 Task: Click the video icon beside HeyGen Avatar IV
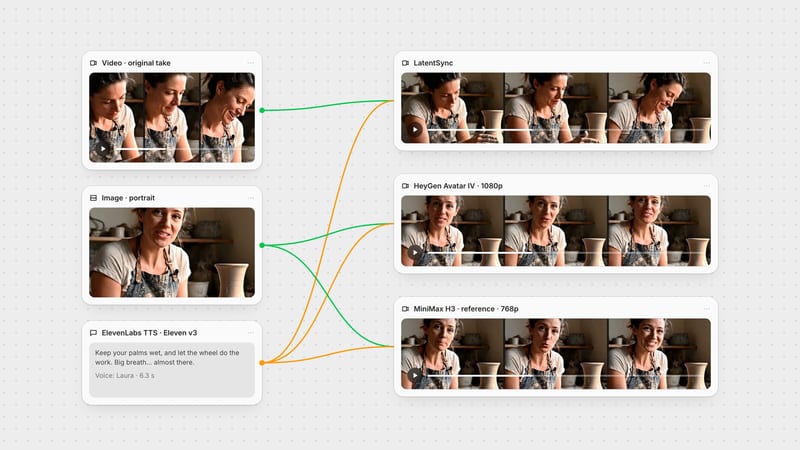click(x=406, y=186)
